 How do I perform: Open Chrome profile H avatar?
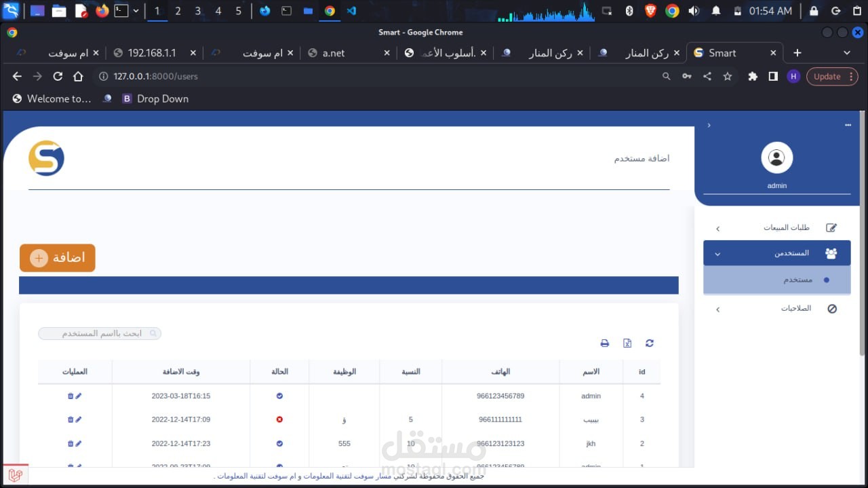(x=793, y=77)
